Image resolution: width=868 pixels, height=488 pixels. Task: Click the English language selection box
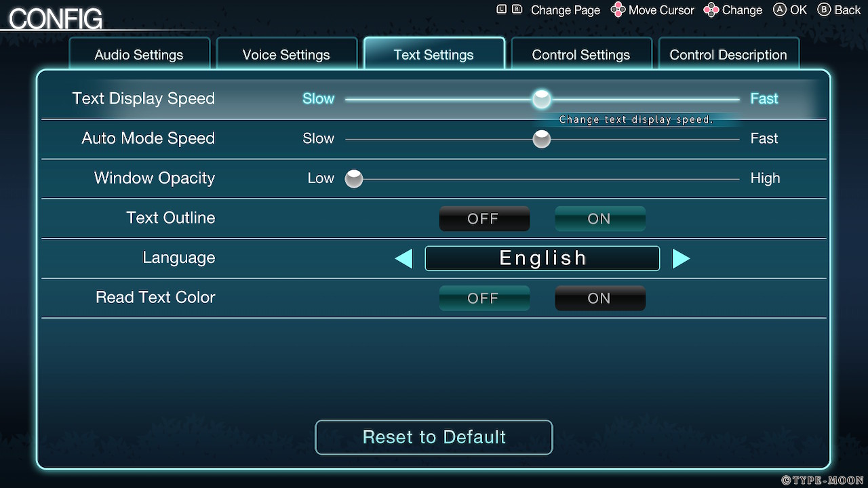[542, 258]
